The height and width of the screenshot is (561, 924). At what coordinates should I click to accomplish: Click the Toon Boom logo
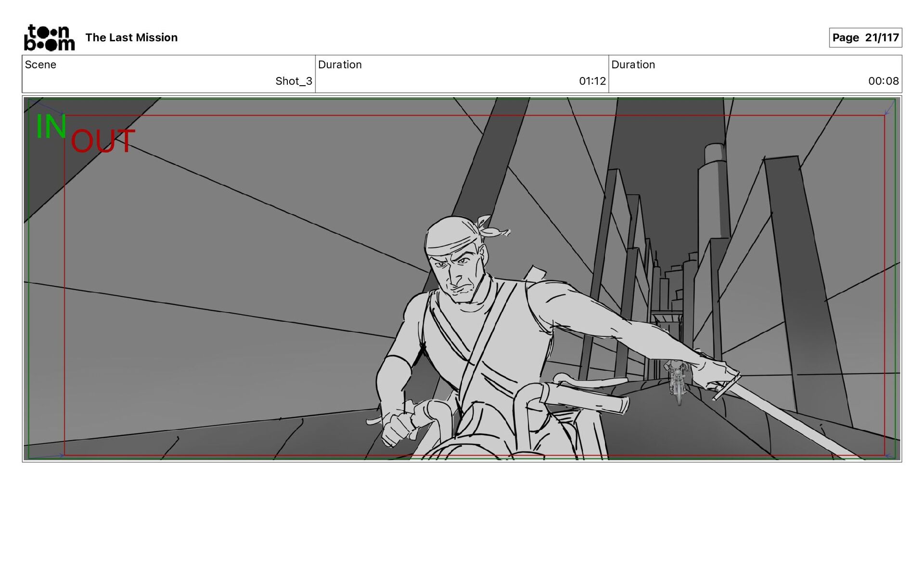pos(50,38)
